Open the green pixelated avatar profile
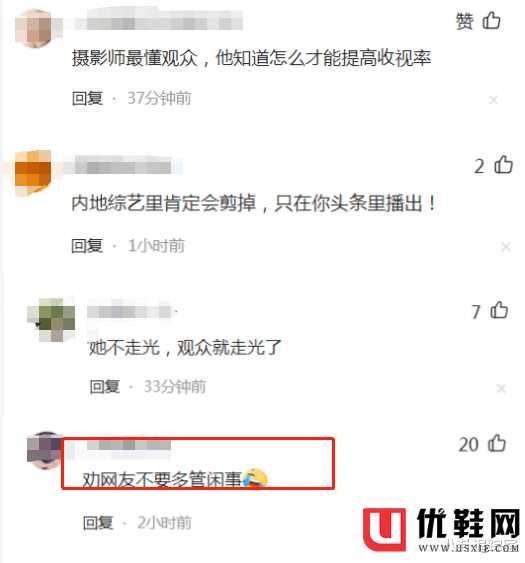Screen dimensions: 525x563 (x=52, y=319)
